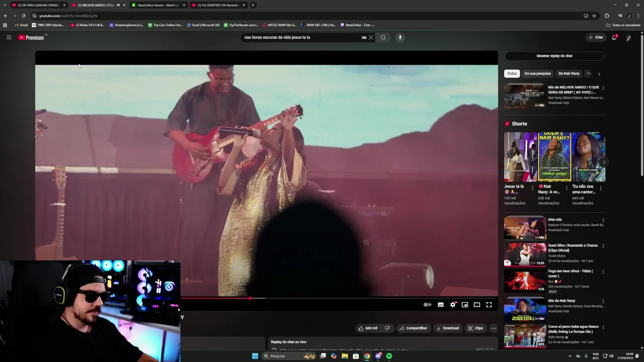Screen dimensions: 644x362
Task: Open more actions ellipsis under the video
Action: pos(494,328)
